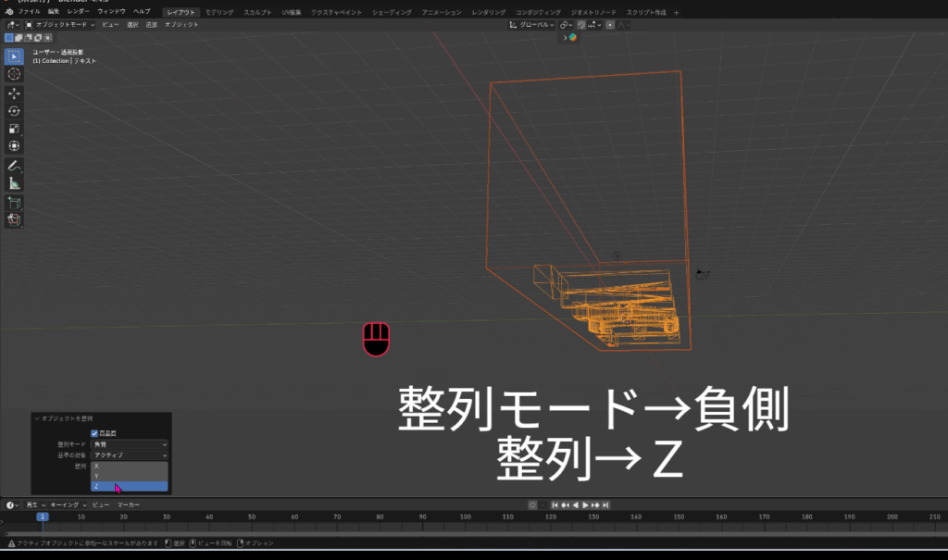The image size is (948, 560).
Task: Toggle the snapping magnet icon
Action: (581, 25)
